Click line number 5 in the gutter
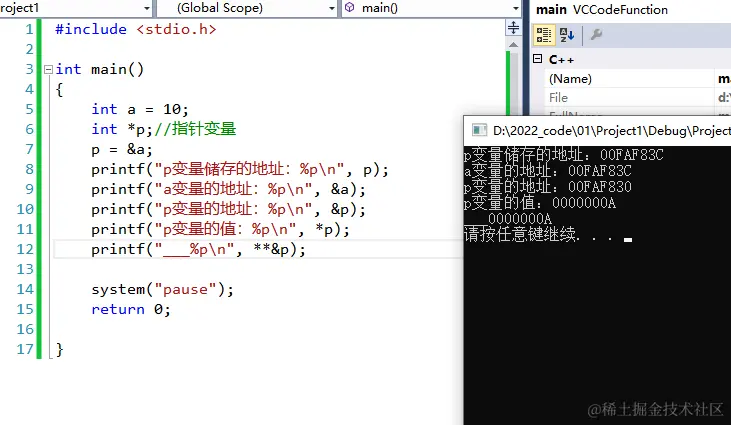 [29, 109]
